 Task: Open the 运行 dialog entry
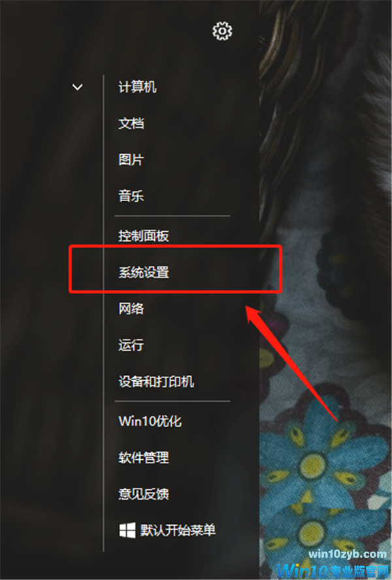coord(131,345)
